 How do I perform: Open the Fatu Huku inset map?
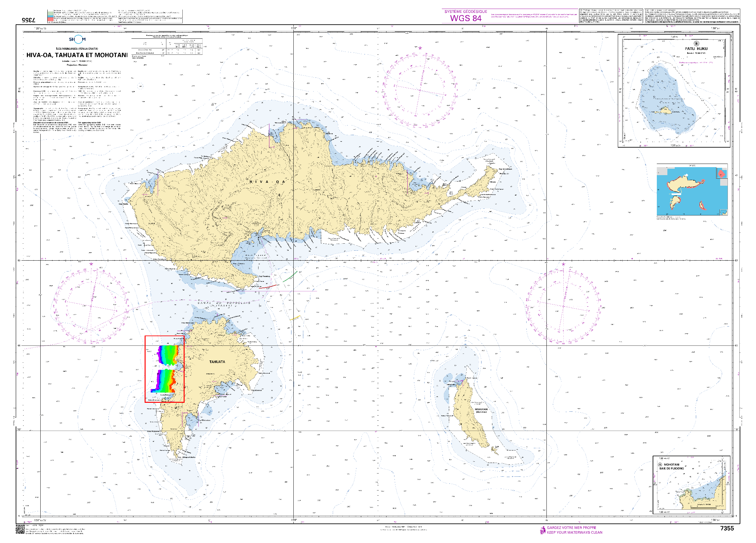pos(673,91)
